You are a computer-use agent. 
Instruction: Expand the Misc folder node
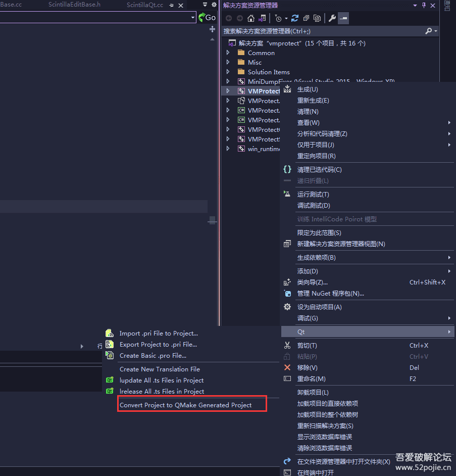pos(228,62)
